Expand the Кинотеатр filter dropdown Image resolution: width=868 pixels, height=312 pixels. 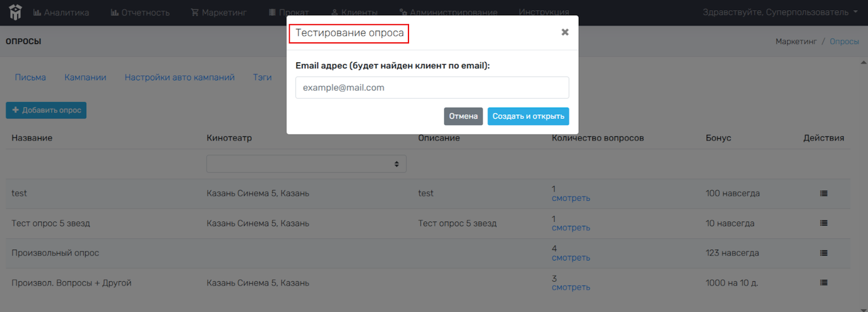coord(306,164)
